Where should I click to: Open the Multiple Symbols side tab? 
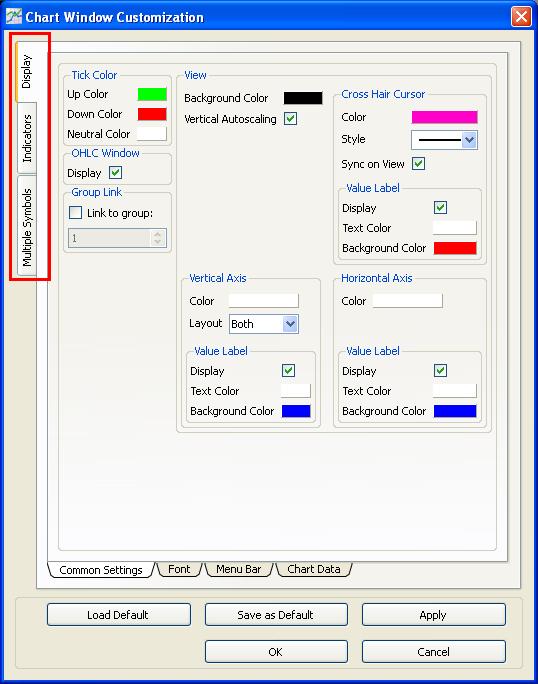pyautogui.click(x=27, y=227)
